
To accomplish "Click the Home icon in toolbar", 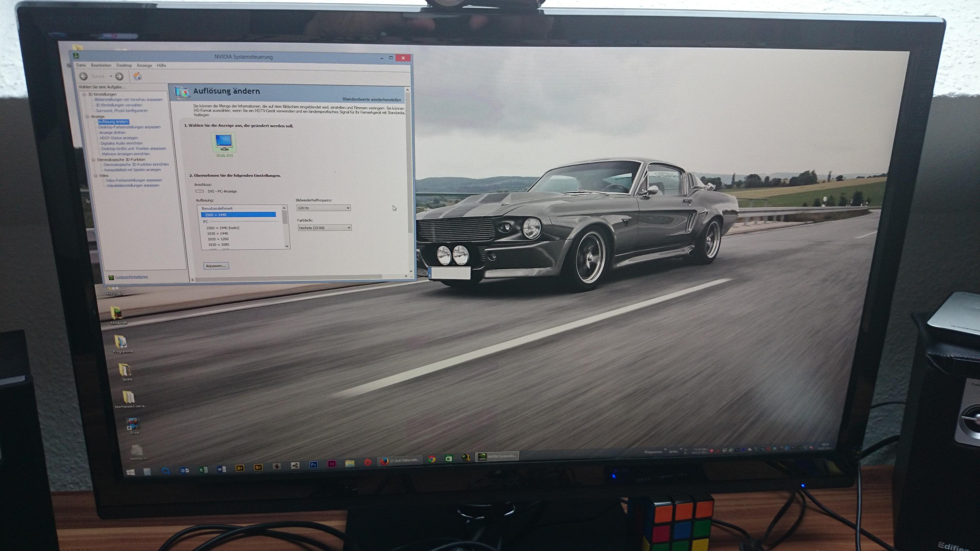I will click(138, 76).
